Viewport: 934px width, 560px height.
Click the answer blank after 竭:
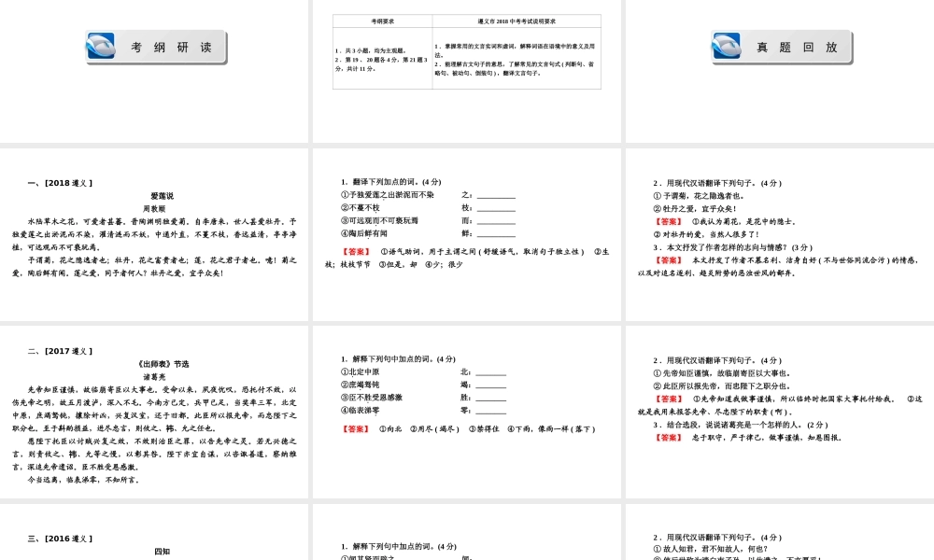click(x=491, y=385)
